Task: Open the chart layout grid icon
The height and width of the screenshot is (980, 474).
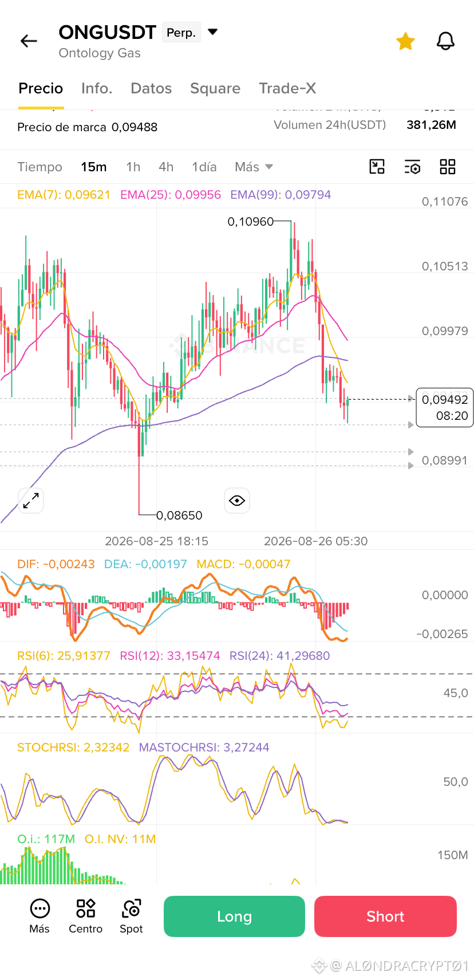Action: pyautogui.click(x=448, y=167)
